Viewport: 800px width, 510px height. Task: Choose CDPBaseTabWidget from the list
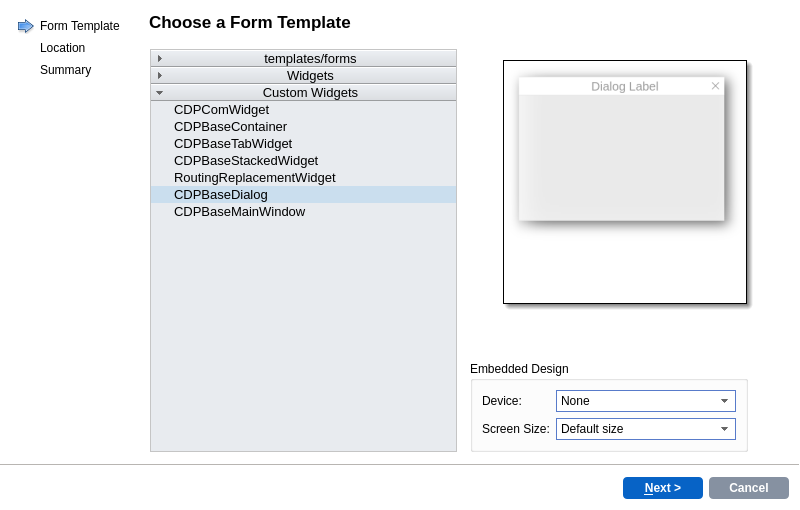click(233, 144)
